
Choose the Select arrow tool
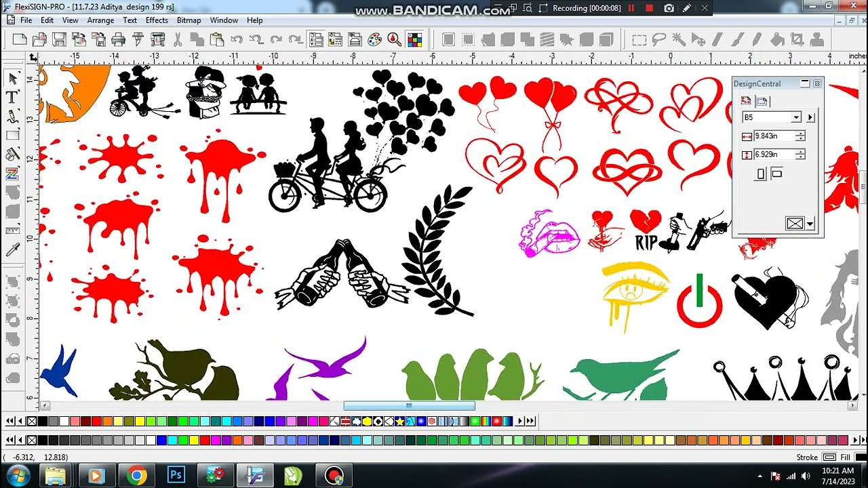13,78
